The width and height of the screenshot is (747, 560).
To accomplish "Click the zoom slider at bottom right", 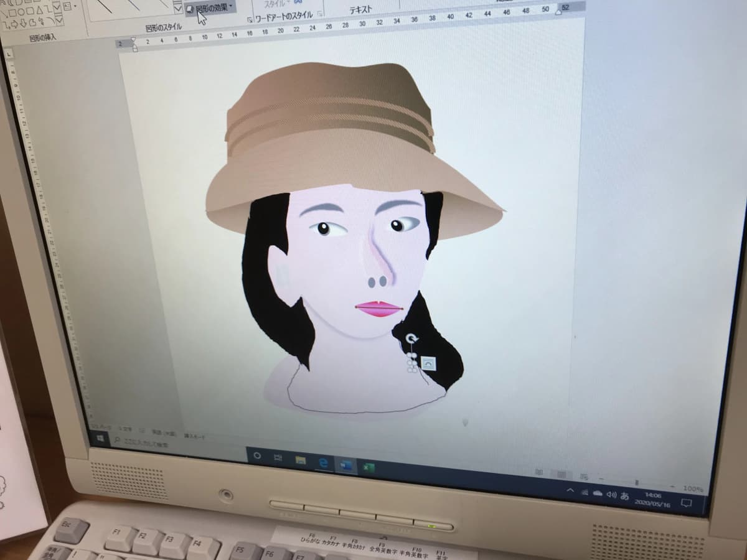I will [637, 482].
